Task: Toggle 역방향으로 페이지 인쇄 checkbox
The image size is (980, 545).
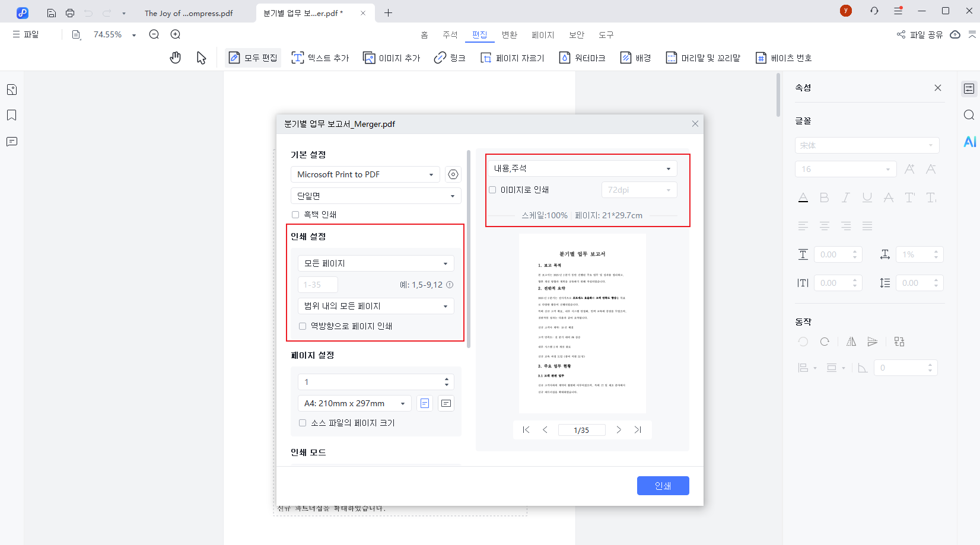Action: [303, 326]
